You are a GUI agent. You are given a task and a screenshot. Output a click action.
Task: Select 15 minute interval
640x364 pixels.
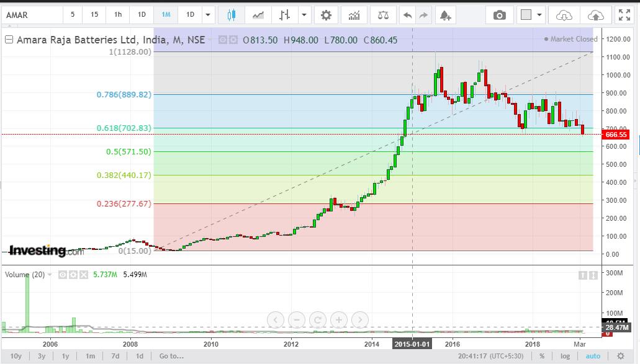(x=94, y=15)
